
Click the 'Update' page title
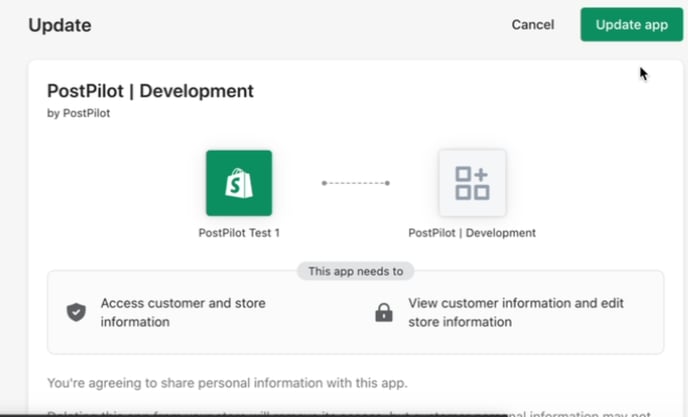[x=60, y=25]
